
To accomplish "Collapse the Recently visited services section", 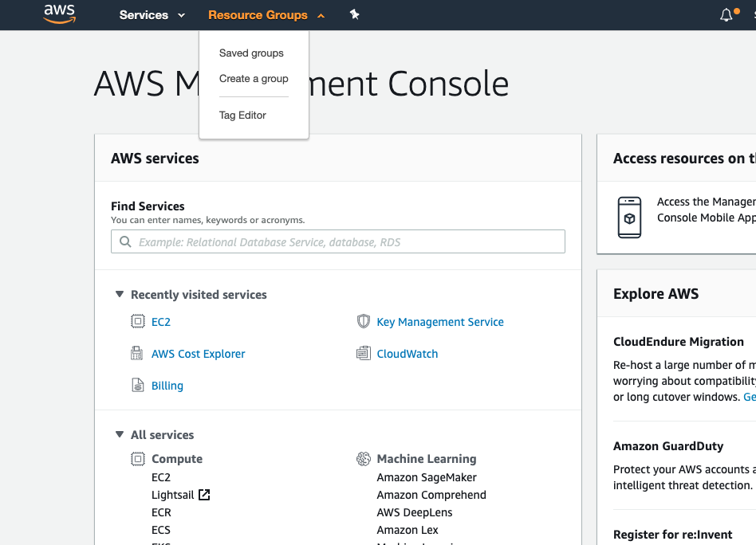I will [119, 294].
